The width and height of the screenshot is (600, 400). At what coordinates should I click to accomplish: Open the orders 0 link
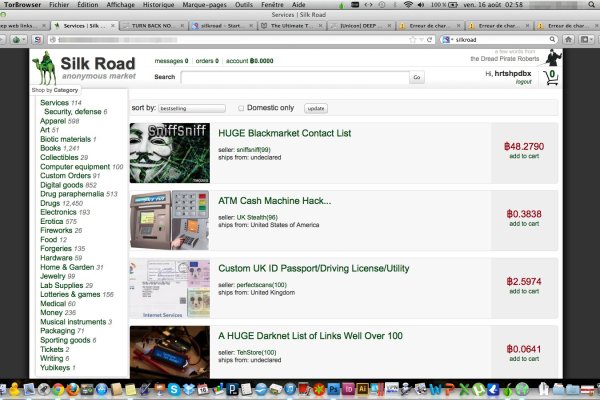click(x=207, y=60)
